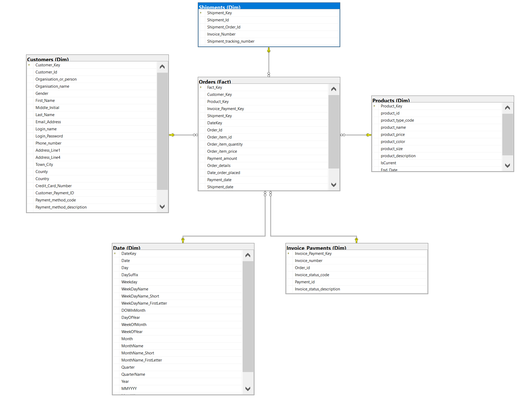Click the yellow key connector beside the Products table
The height and width of the screenshot is (411, 532).
pyautogui.click(x=368, y=135)
